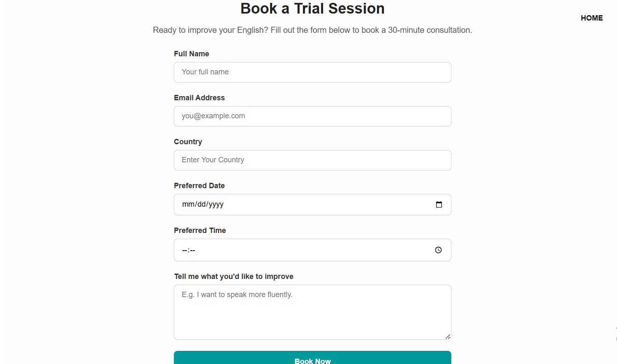Focus the Full Name input field
The height and width of the screenshot is (364, 617).
(x=312, y=72)
